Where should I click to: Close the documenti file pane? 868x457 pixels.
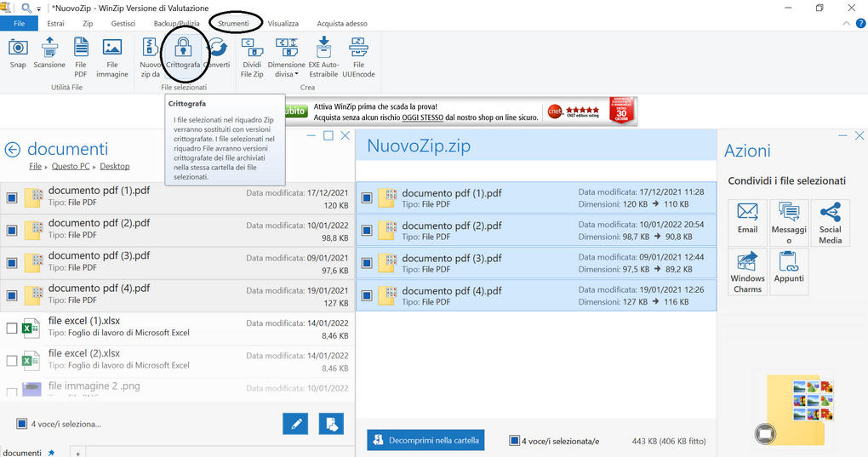(345, 135)
